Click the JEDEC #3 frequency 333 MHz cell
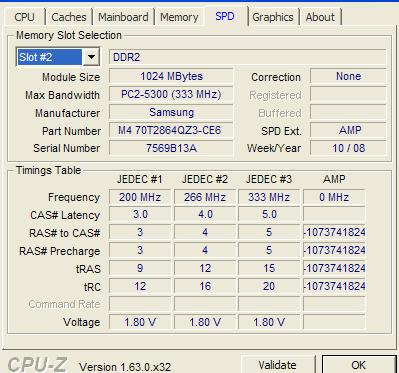Screen dimensions: 399x373 pyautogui.click(x=269, y=197)
